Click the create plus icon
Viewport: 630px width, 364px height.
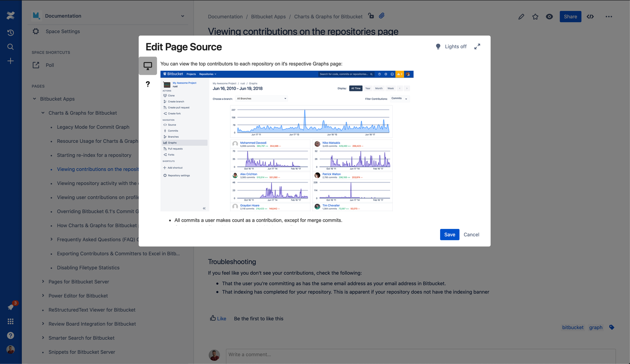click(x=11, y=61)
